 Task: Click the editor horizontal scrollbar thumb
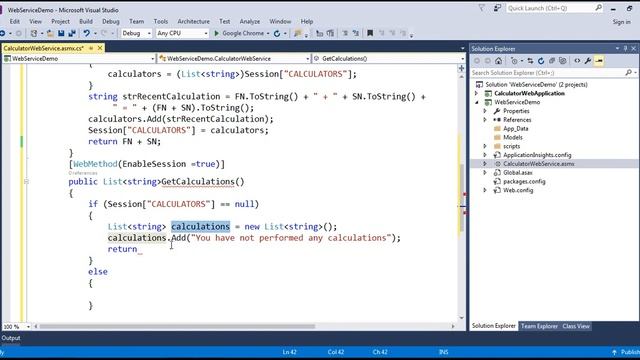177,327
